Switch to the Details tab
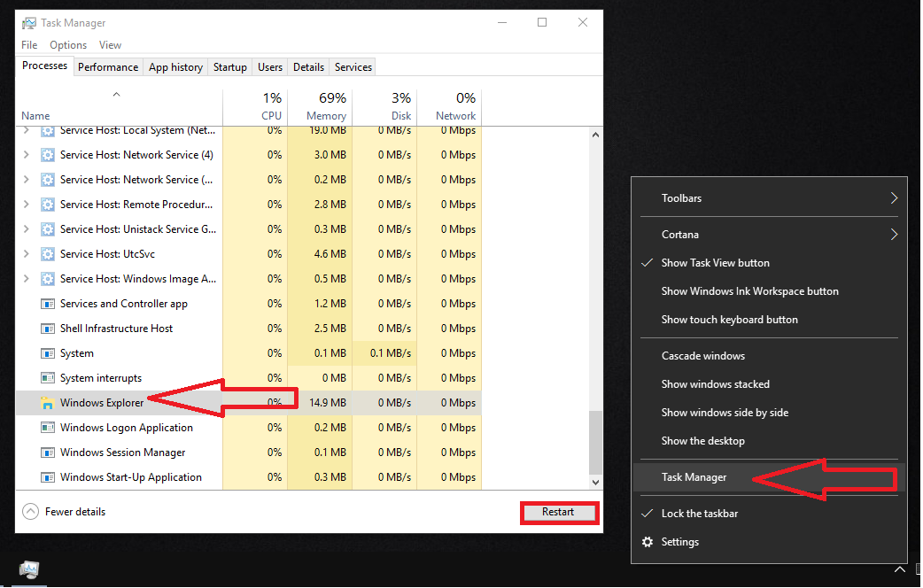The height and width of the screenshot is (588, 923). [x=308, y=67]
